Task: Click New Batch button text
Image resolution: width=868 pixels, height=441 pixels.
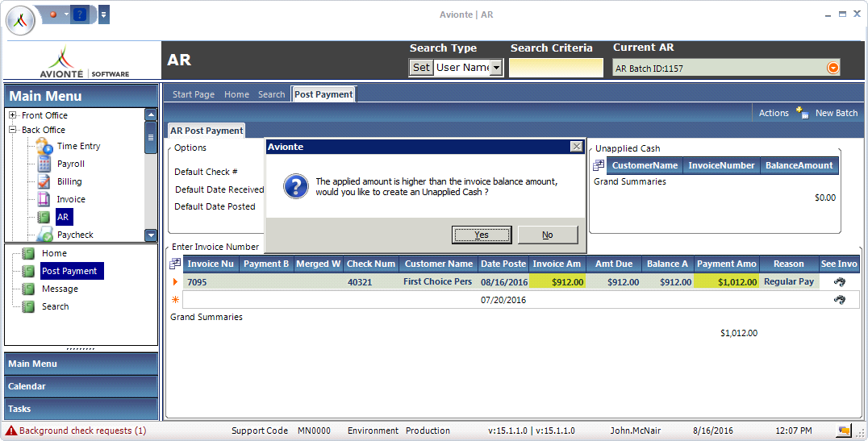Action: click(x=837, y=113)
